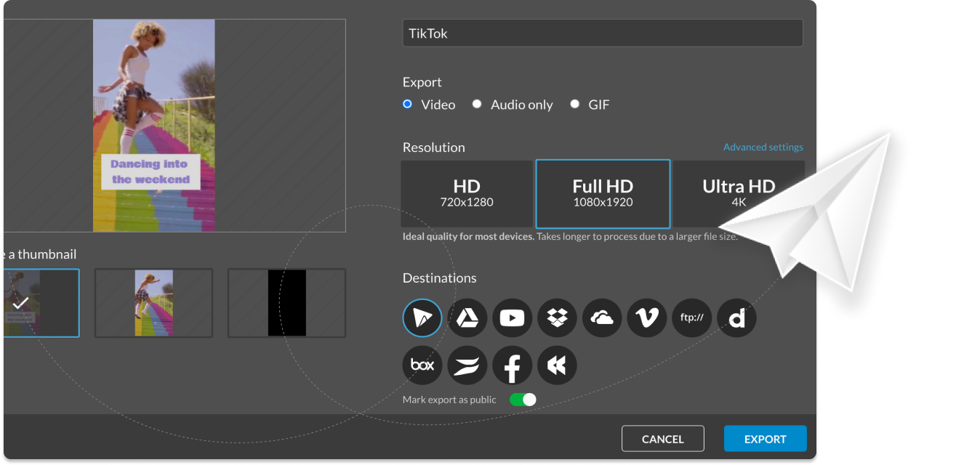
Task: Select the OneDrive cloud destination
Action: [602, 318]
